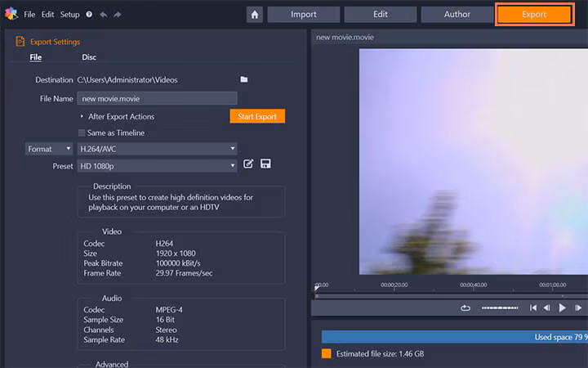
Task: Click the 48 kHz sample rate value
Action: [167, 340]
